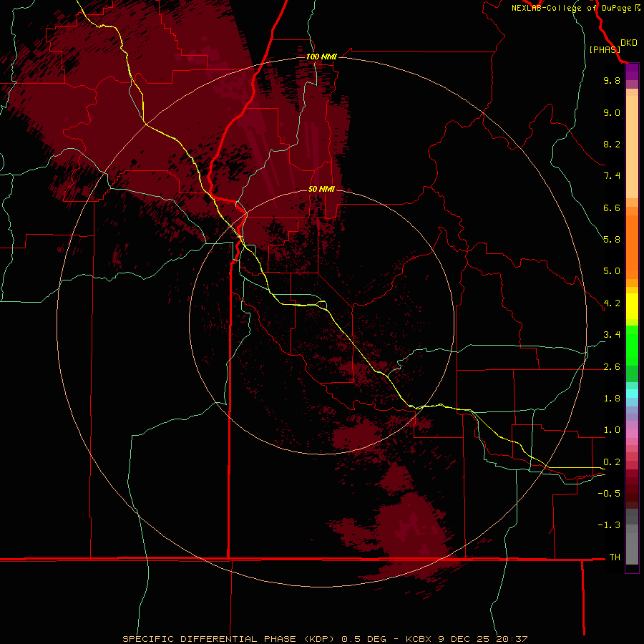Click the 5.8 legend value
The image size is (644, 644).
(612, 240)
